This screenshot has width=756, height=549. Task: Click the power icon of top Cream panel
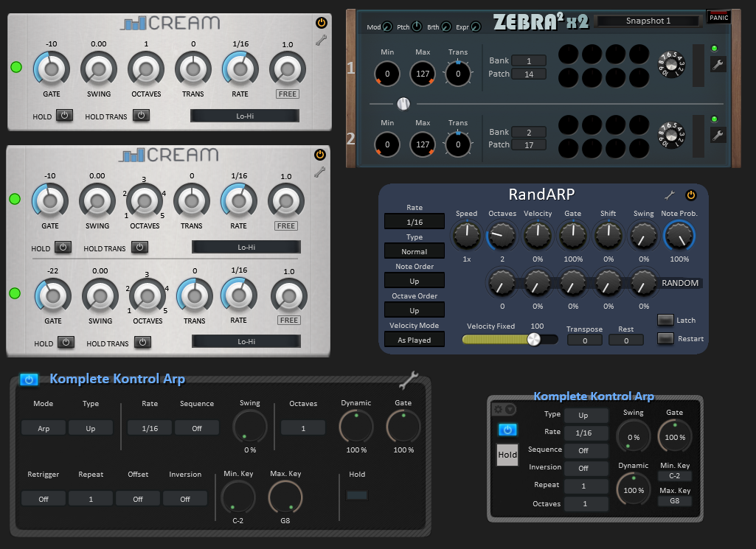(321, 23)
